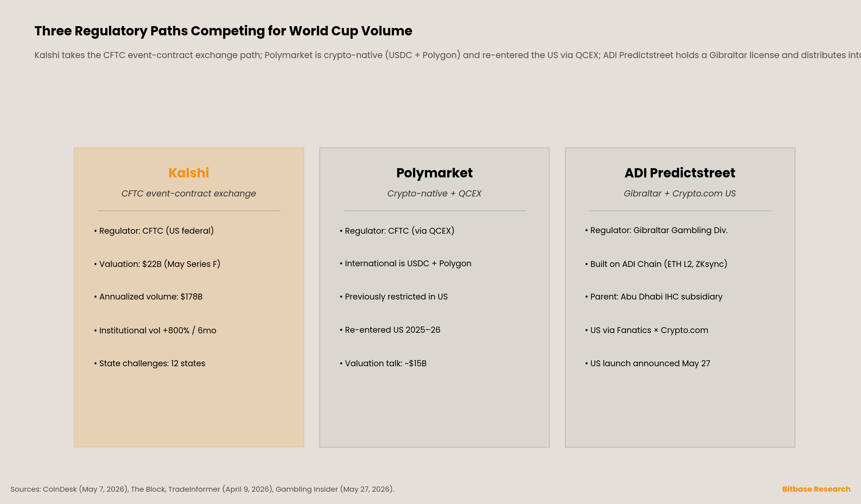The image size is (861, 504).
Task: Click 'US via Fanatics × Crypto.com' bullet
Action: (x=647, y=330)
